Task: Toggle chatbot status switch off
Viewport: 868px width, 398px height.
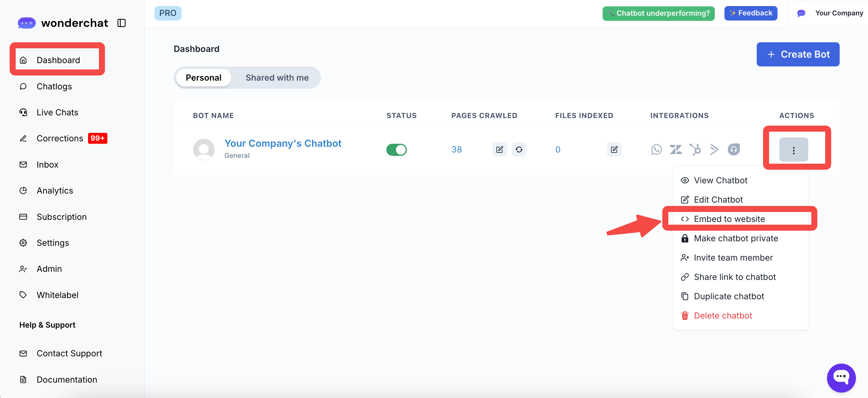Action: tap(396, 149)
